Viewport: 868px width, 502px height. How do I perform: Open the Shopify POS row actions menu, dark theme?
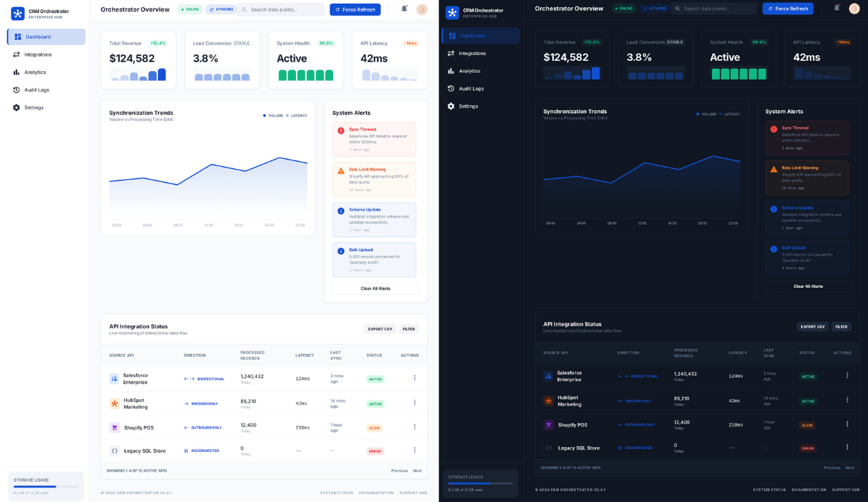coord(847,424)
